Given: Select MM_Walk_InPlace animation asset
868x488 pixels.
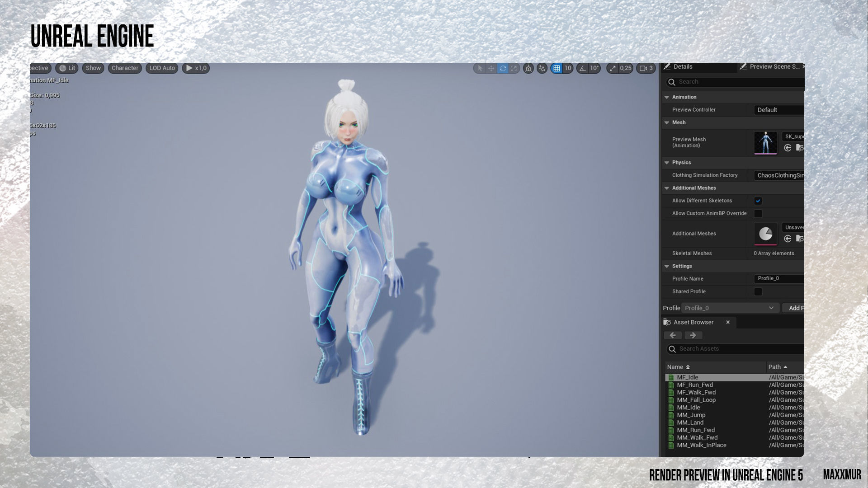Looking at the screenshot, I should tap(735, 445).
